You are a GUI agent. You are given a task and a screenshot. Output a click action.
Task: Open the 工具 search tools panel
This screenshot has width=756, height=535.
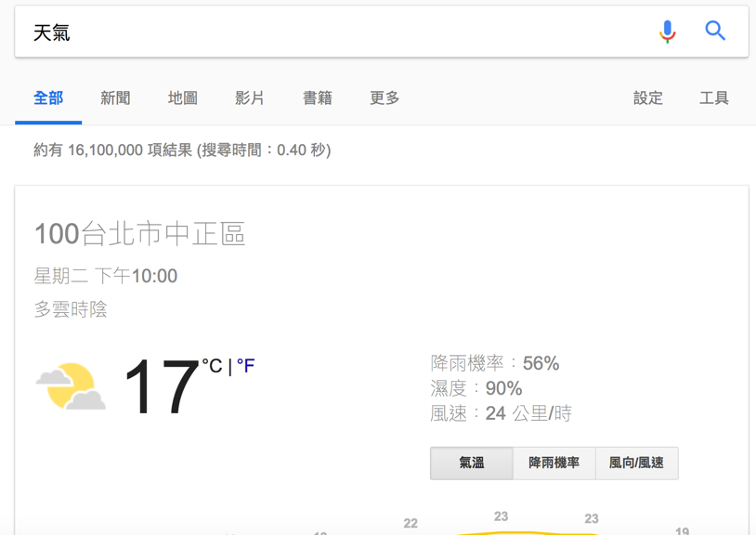click(713, 98)
